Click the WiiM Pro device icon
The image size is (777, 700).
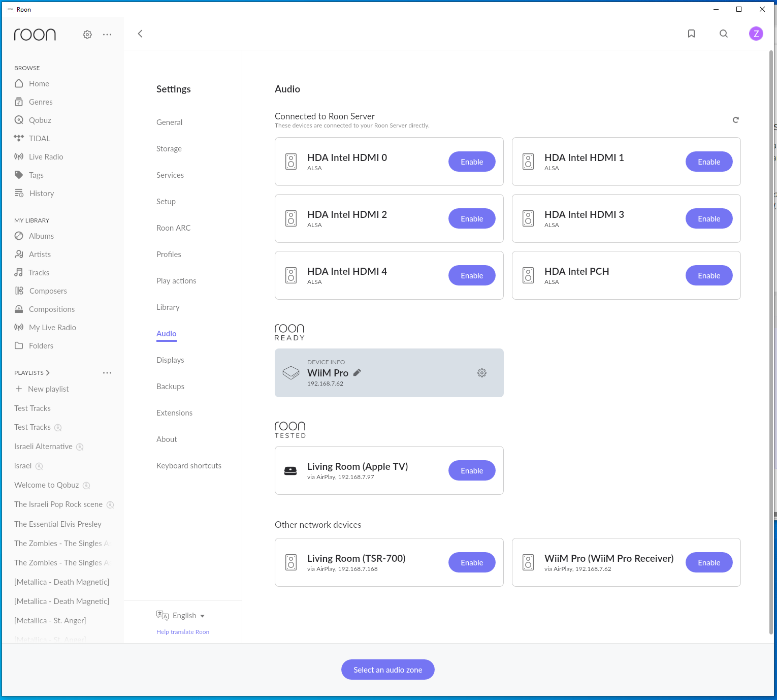coord(291,373)
